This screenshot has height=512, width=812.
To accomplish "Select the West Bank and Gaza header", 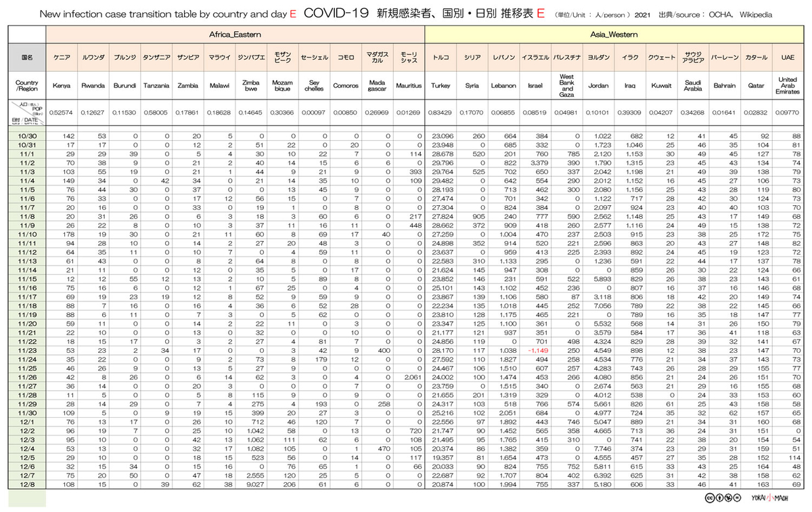I will point(567,86).
